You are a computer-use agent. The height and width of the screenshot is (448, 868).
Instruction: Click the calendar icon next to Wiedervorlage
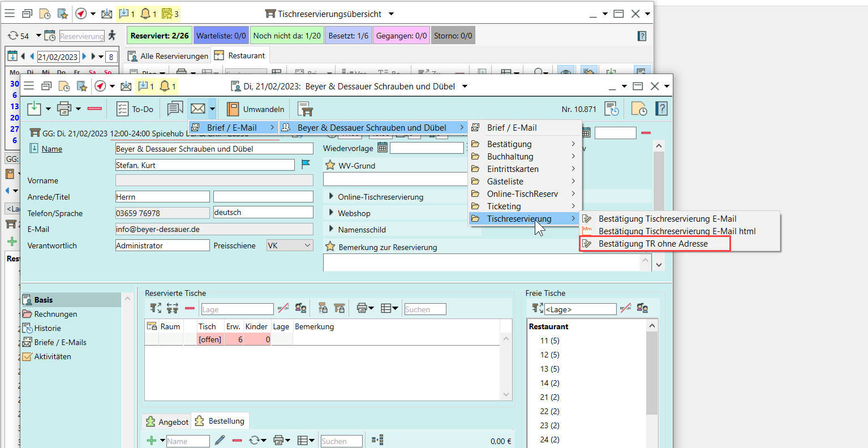click(x=383, y=148)
